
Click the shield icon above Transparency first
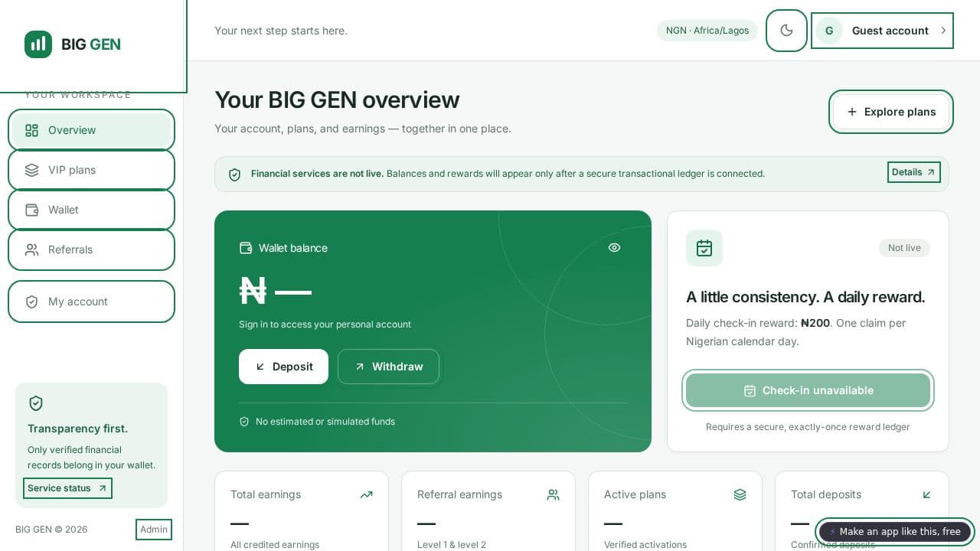point(35,403)
